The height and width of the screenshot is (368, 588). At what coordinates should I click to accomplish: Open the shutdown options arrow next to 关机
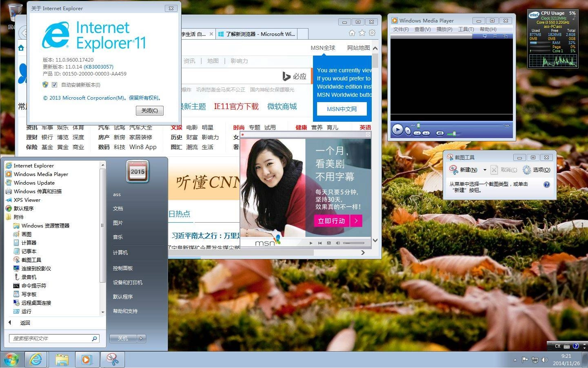click(142, 338)
